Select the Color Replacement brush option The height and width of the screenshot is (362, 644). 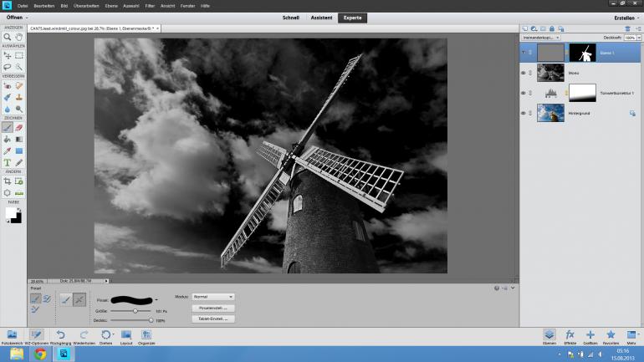tap(35, 309)
